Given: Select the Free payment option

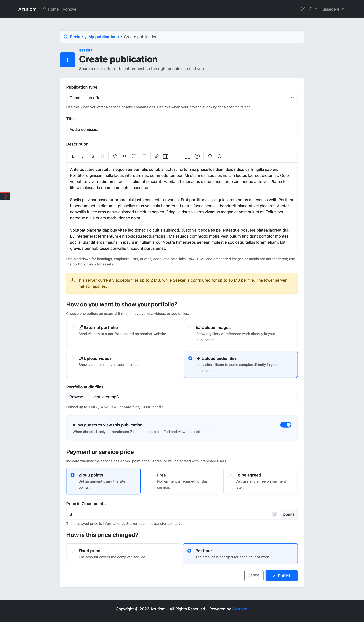Looking at the screenshot, I should coord(182,481).
